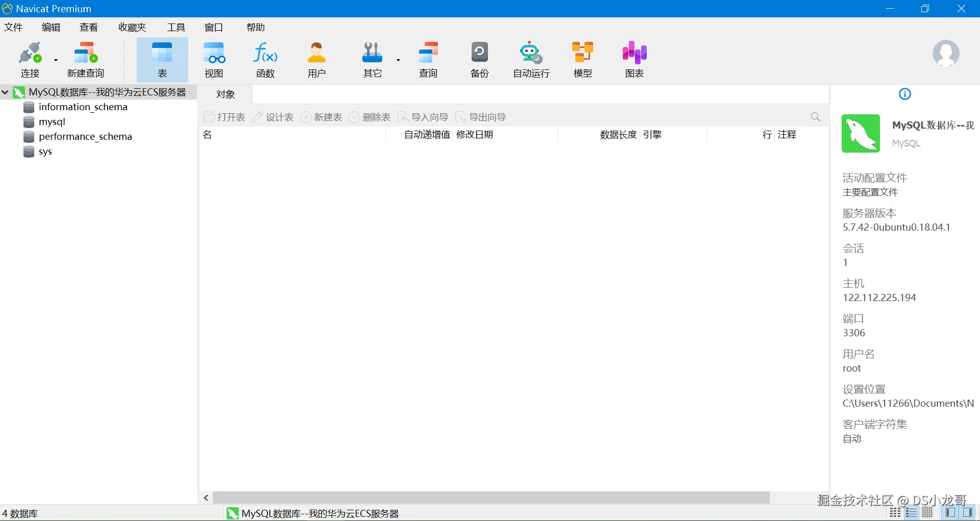Click the horizontal scrollbar thumb
The width and height of the screenshot is (980, 521).
click(491, 498)
